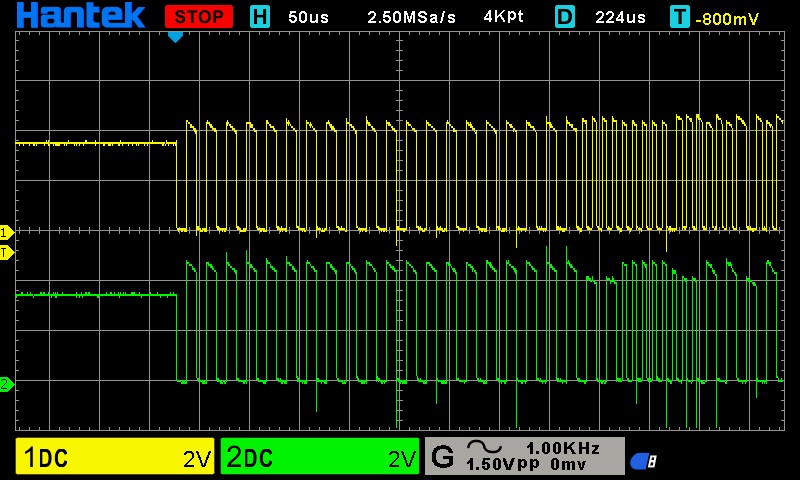The width and height of the screenshot is (800, 480).
Task: Select the yellow 1DC channel 1 box
Action: point(115,456)
